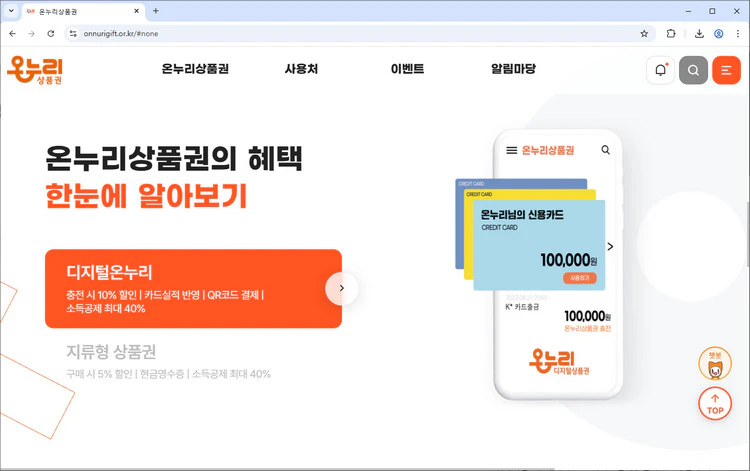Click the 온누리상품권 logo
750x471 pixels.
point(35,70)
